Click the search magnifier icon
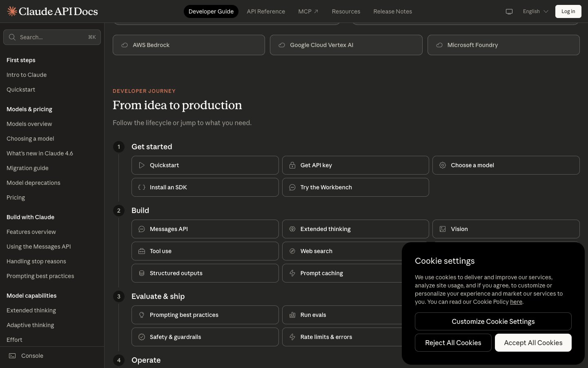 pyautogui.click(x=12, y=37)
